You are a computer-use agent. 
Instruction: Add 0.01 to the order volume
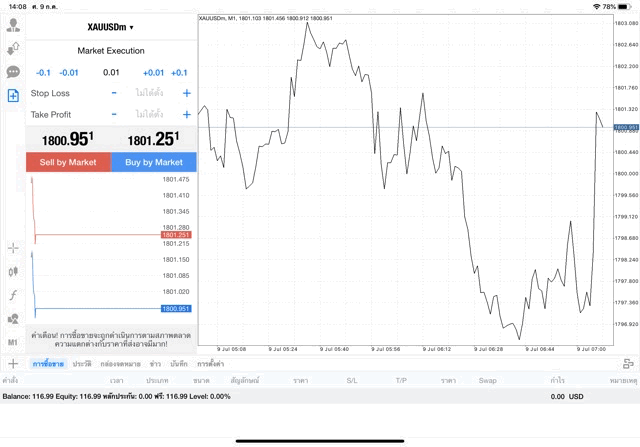[153, 72]
